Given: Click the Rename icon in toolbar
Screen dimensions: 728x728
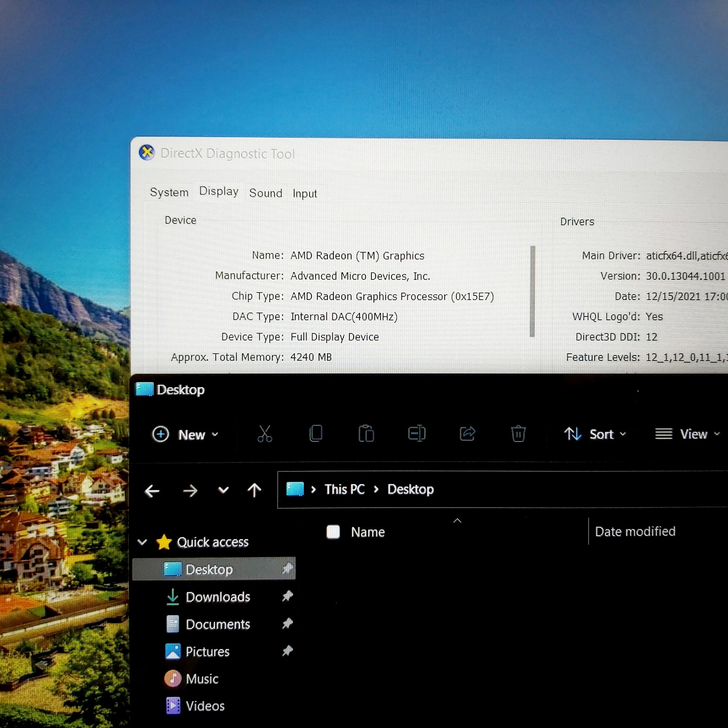Looking at the screenshot, I should (x=417, y=434).
